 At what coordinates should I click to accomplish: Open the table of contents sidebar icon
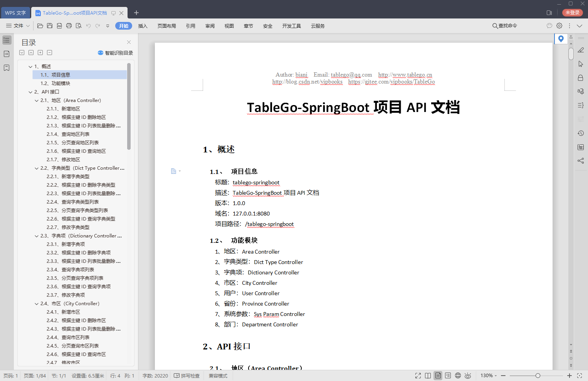(7, 40)
